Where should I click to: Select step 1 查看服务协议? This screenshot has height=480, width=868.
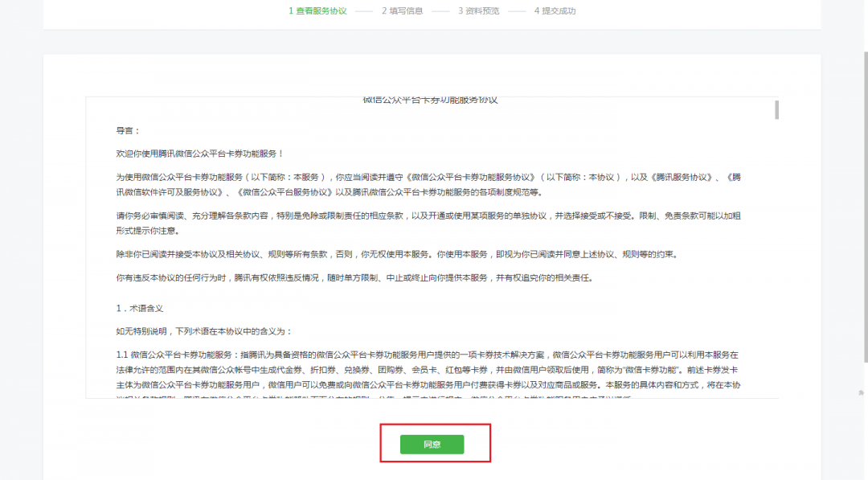[x=317, y=11]
